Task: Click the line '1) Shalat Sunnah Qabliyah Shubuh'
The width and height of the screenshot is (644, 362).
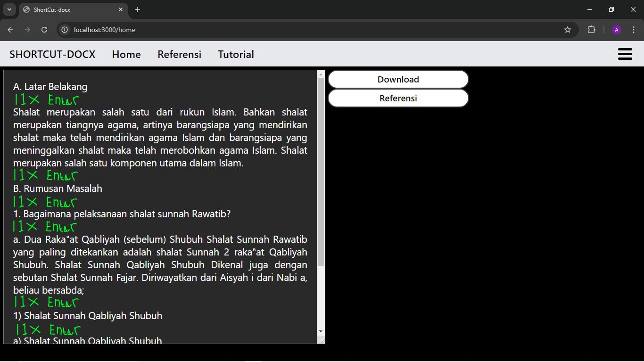Action: point(88,316)
